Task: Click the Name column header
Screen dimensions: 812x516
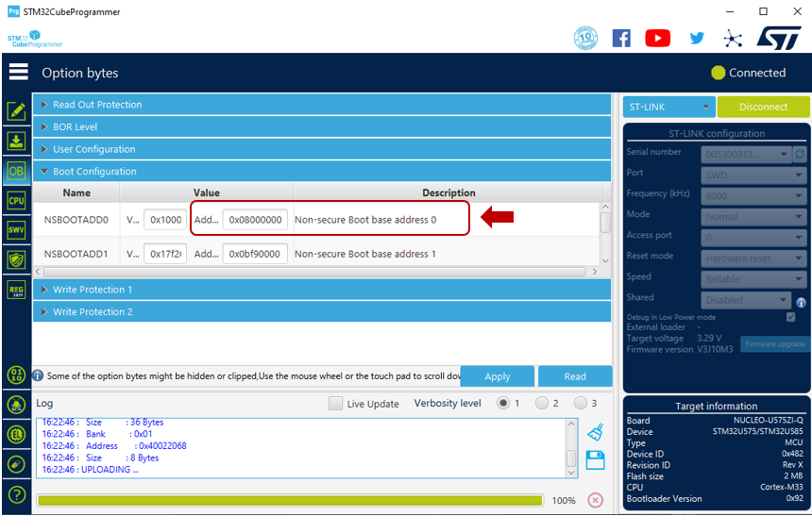Action: click(76, 192)
